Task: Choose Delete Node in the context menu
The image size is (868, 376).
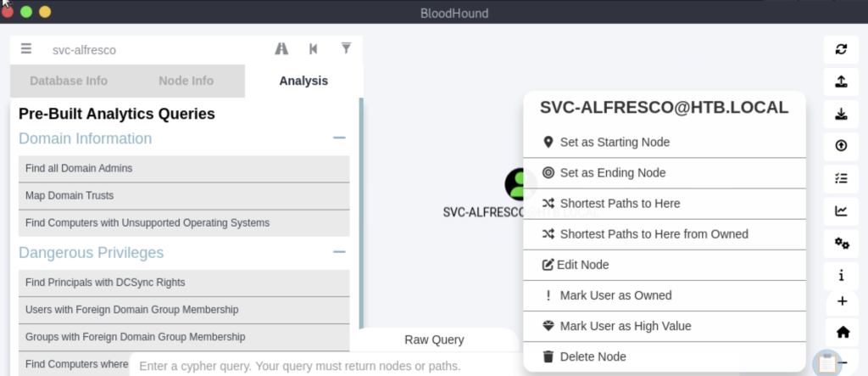Action: [x=665, y=356]
